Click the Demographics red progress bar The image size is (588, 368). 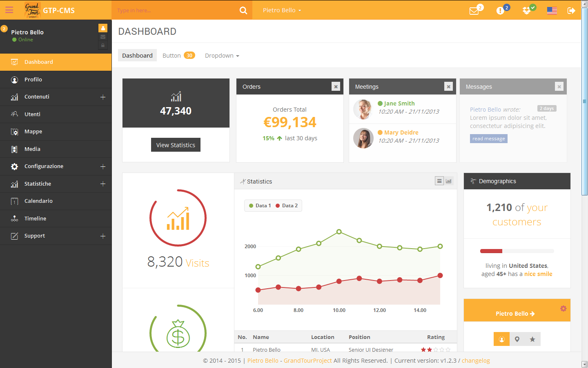click(491, 251)
